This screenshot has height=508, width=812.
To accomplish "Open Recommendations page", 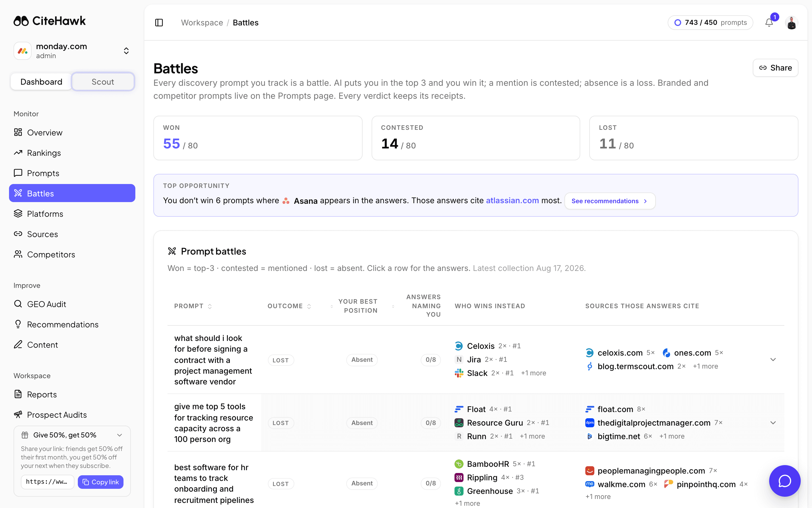I will [72, 324].
